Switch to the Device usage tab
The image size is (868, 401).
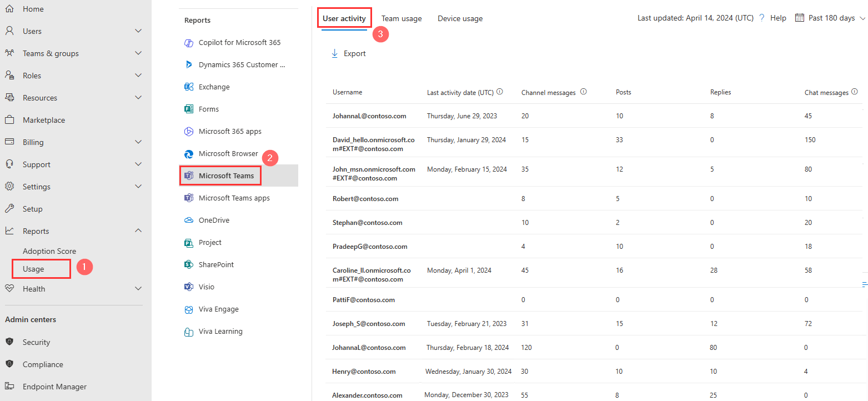[x=460, y=18]
